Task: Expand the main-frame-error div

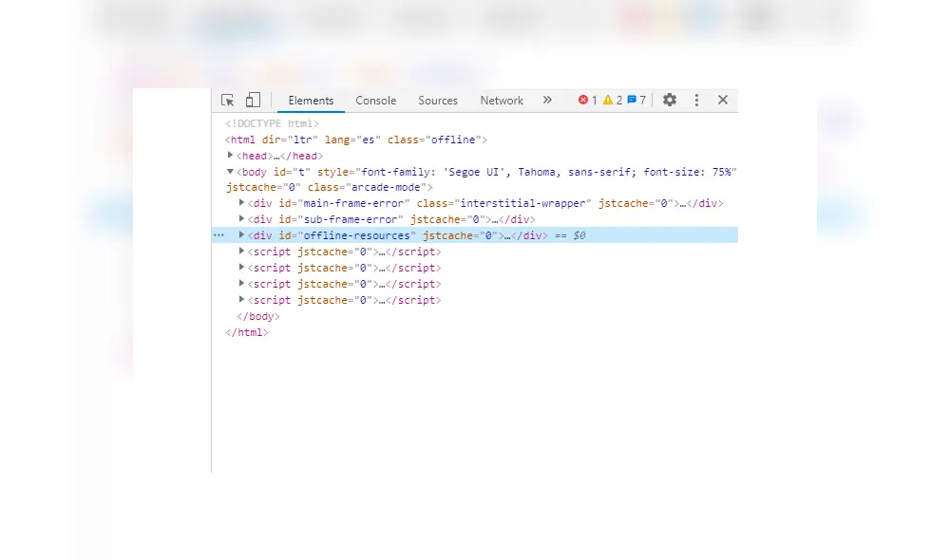Action: pos(242,203)
